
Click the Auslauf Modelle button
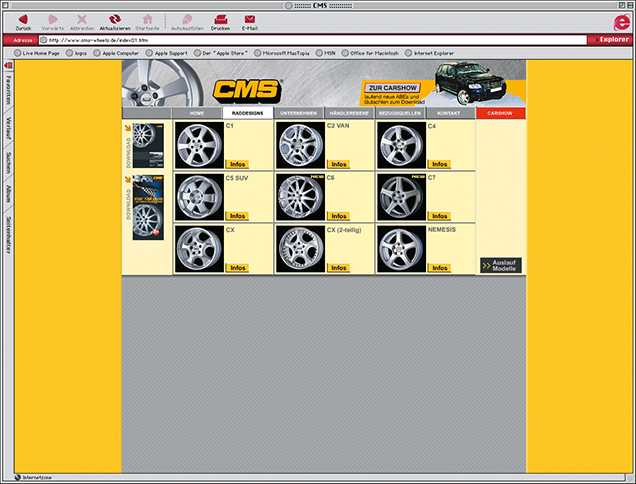click(x=500, y=266)
